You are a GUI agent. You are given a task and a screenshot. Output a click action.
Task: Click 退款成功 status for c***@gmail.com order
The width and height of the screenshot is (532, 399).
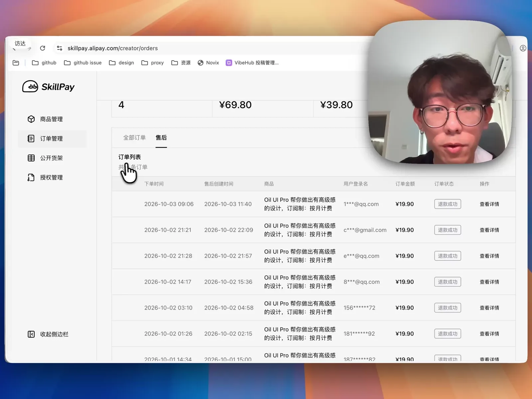(448, 230)
